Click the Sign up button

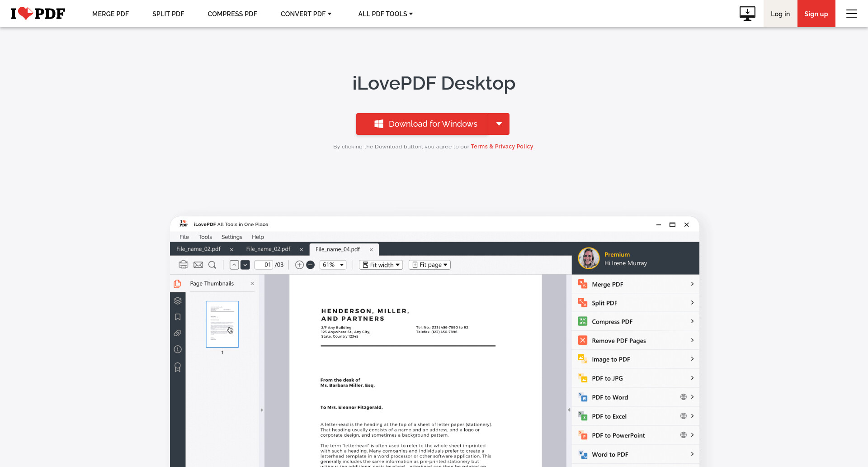point(816,14)
